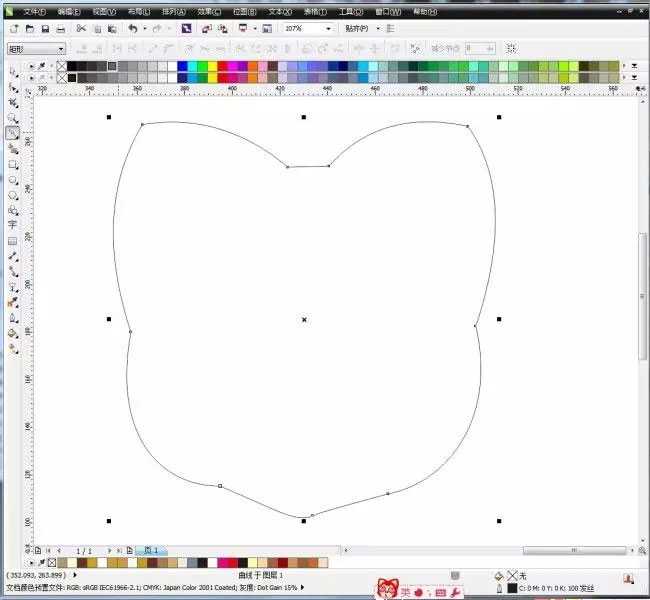Pick the Ellipse tool in toolbox
Image resolution: width=650 pixels, height=600 pixels.
(x=13, y=180)
